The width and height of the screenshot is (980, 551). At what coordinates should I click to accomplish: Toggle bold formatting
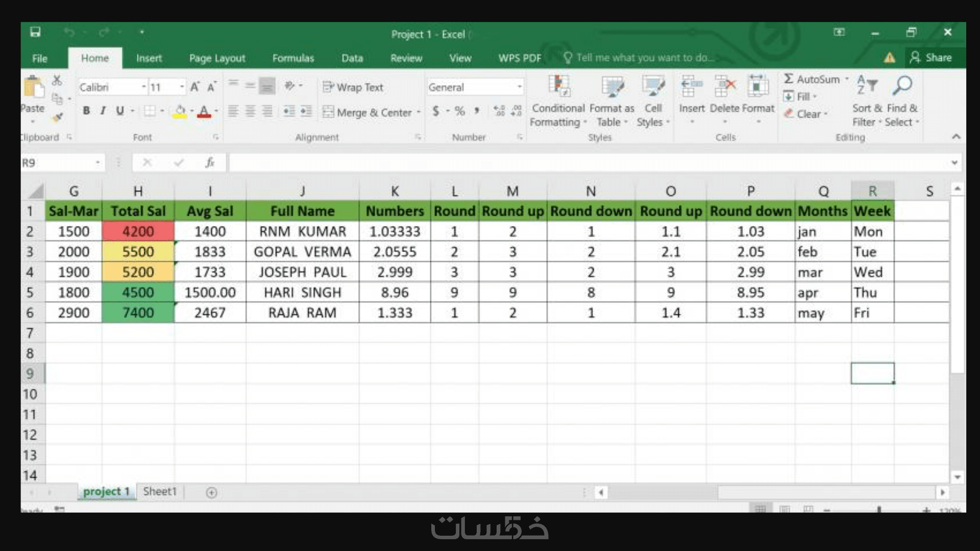pos(86,111)
